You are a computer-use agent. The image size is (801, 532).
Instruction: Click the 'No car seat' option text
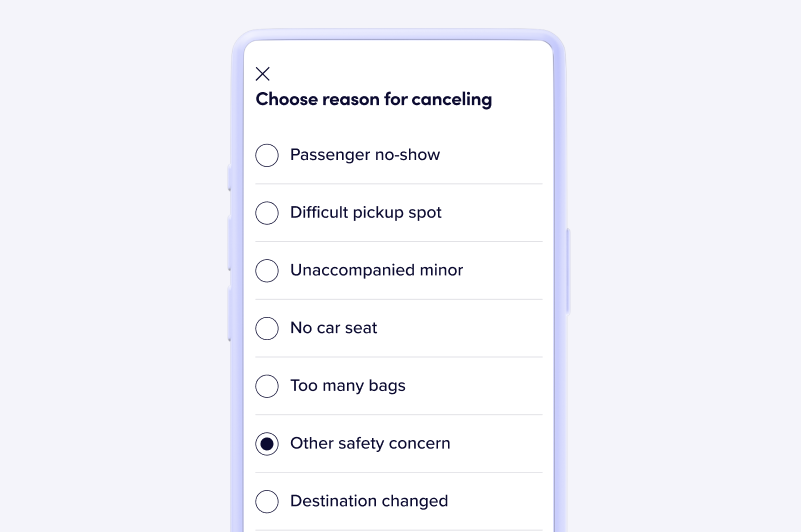coord(334,328)
